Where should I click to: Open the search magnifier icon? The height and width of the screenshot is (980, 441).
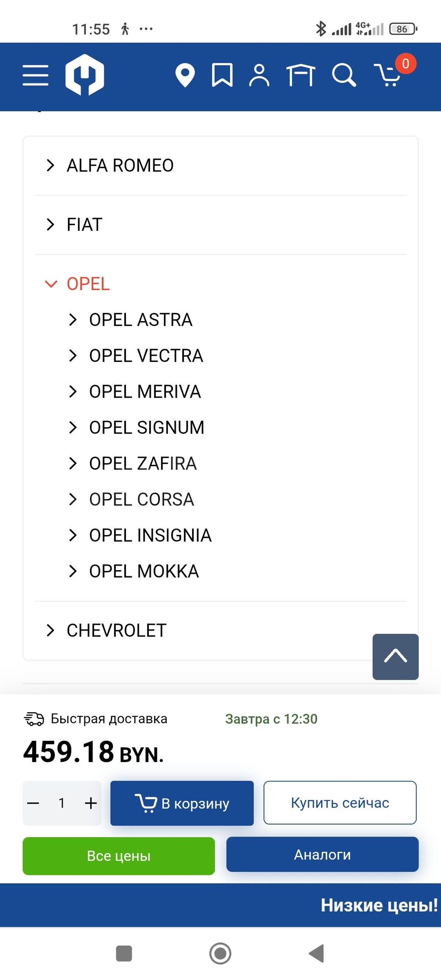344,75
